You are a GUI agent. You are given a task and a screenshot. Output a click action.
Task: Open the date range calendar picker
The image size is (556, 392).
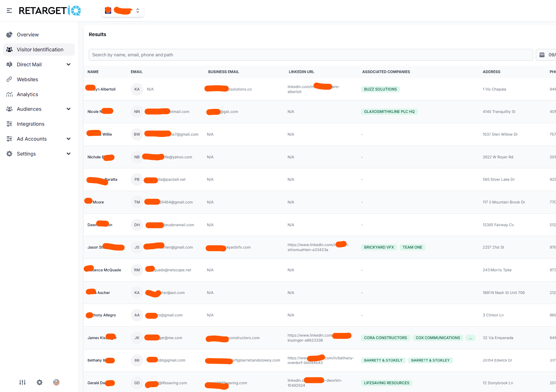[x=546, y=55]
